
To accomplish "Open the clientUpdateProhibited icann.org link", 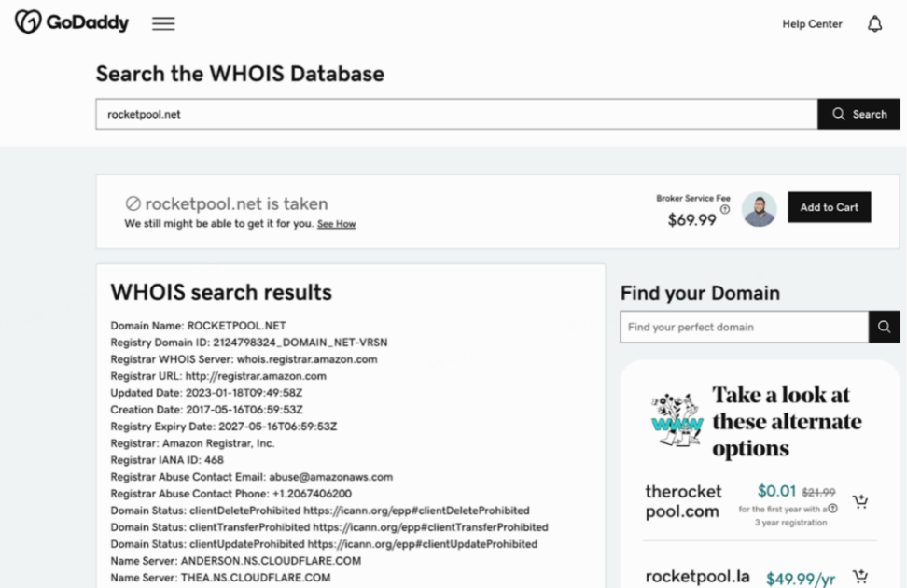I will point(423,544).
